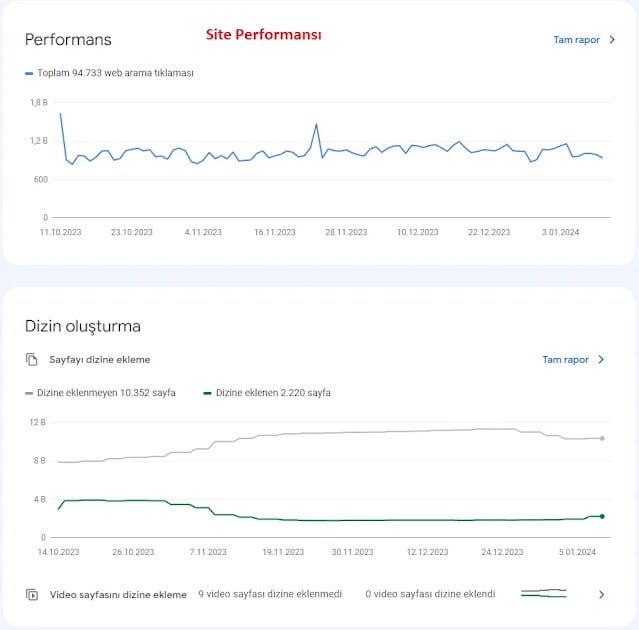Open the Performans full report link

[576, 40]
